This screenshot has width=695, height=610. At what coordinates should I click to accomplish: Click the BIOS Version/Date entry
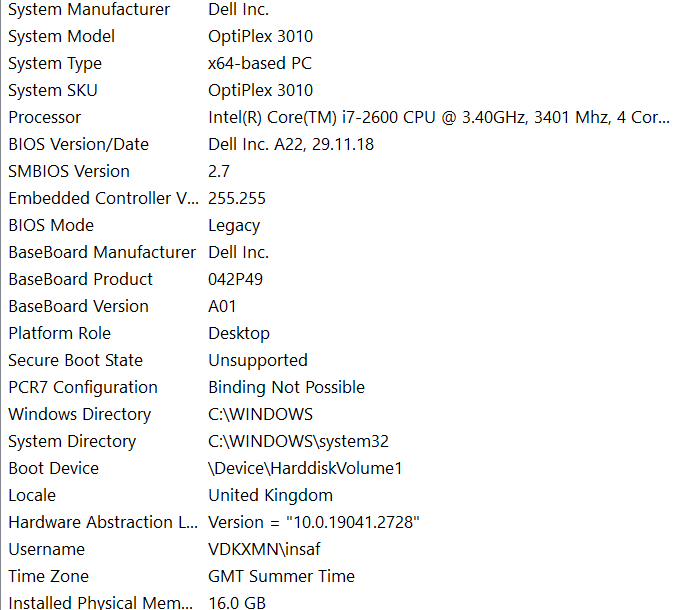pos(78,144)
